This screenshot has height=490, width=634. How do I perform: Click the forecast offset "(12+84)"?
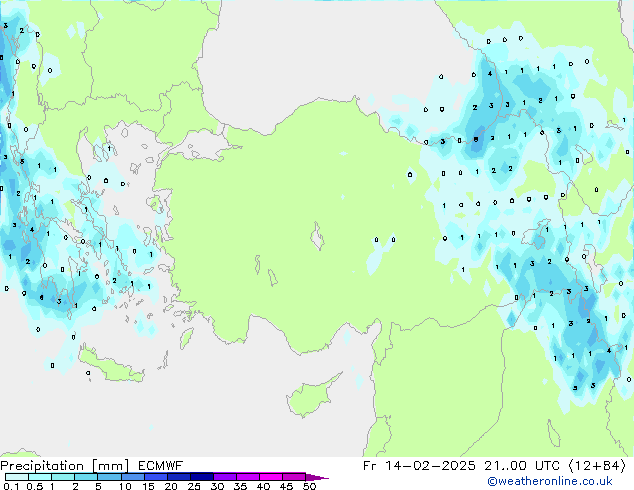tap(597, 466)
